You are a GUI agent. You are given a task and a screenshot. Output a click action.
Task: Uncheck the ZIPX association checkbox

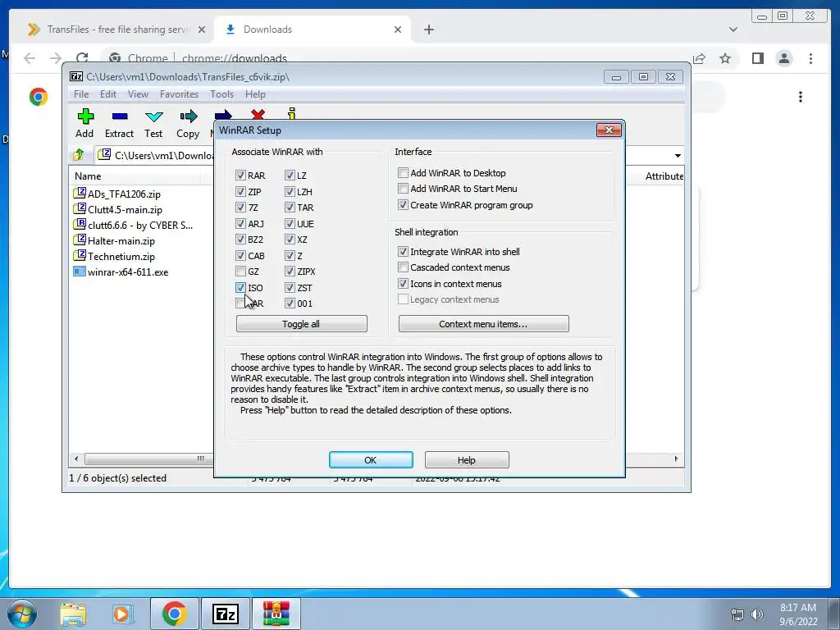pyautogui.click(x=290, y=272)
